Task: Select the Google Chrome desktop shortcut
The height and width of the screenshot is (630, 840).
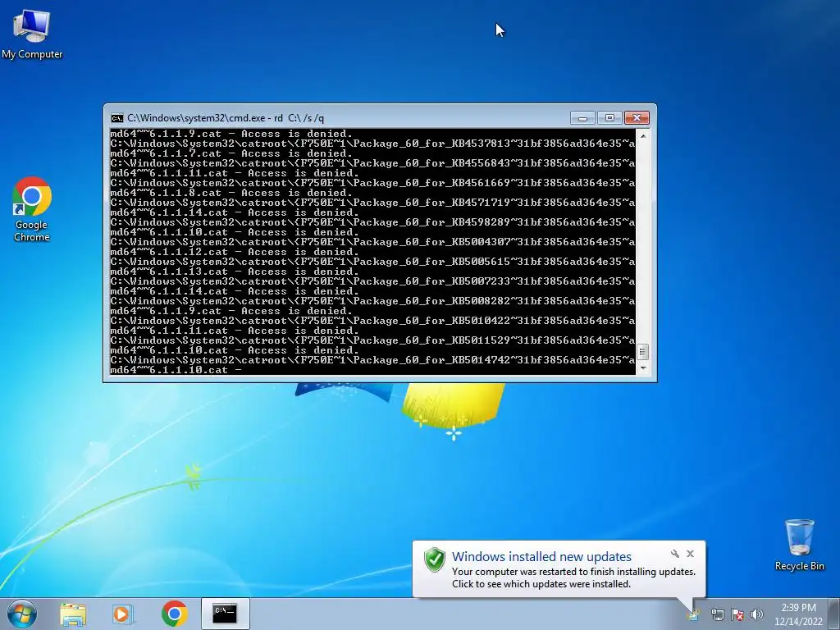Action: tap(32, 209)
